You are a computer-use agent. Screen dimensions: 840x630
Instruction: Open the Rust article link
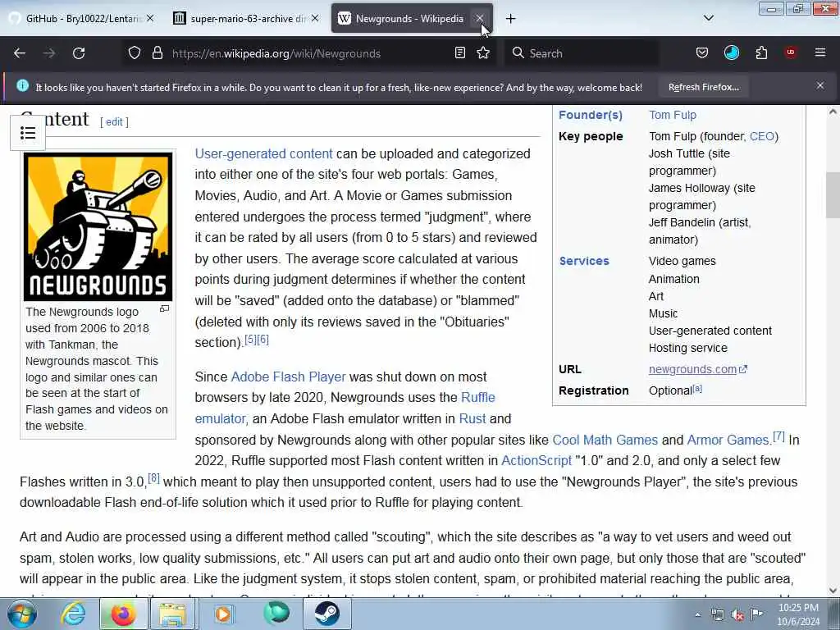click(x=472, y=418)
